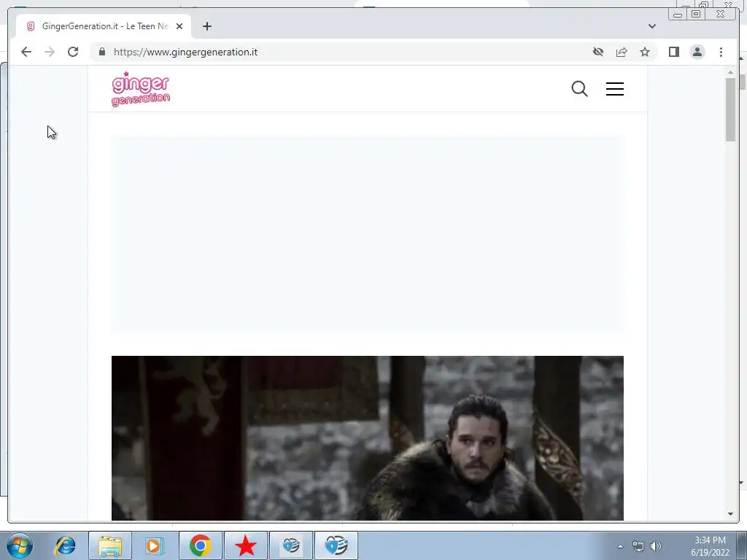This screenshot has width=747, height=560.
Task: Open the hamburger site menu
Action: [x=614, y=88]
